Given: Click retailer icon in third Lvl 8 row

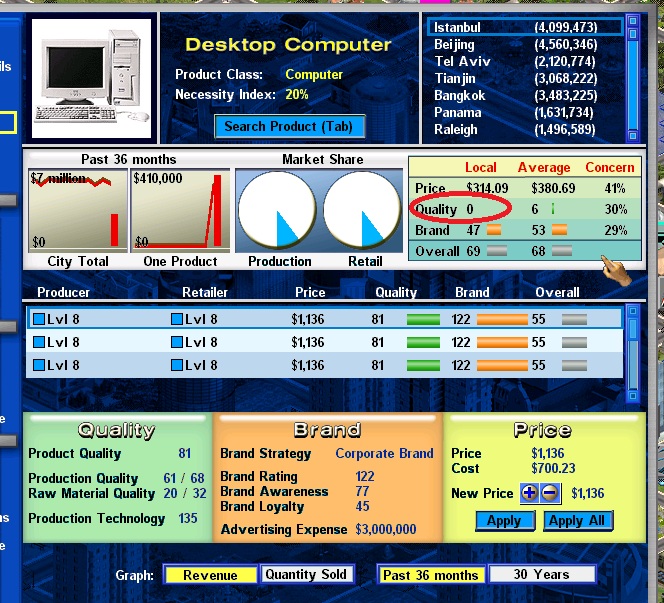Looking at the screenshot, I should [x=177, y=365].
